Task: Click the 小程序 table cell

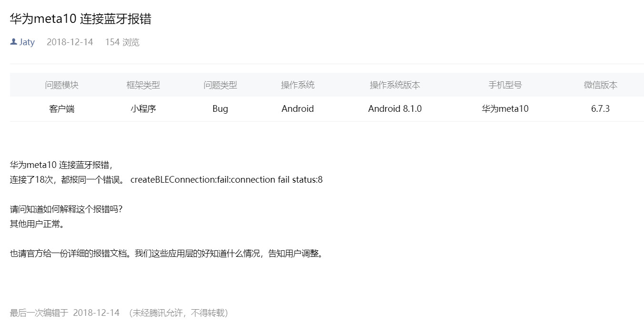Action: (x=143, y=109)
